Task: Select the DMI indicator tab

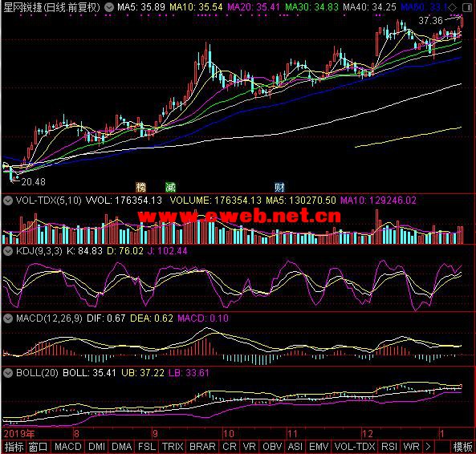Action: click(x=97, y=447)
